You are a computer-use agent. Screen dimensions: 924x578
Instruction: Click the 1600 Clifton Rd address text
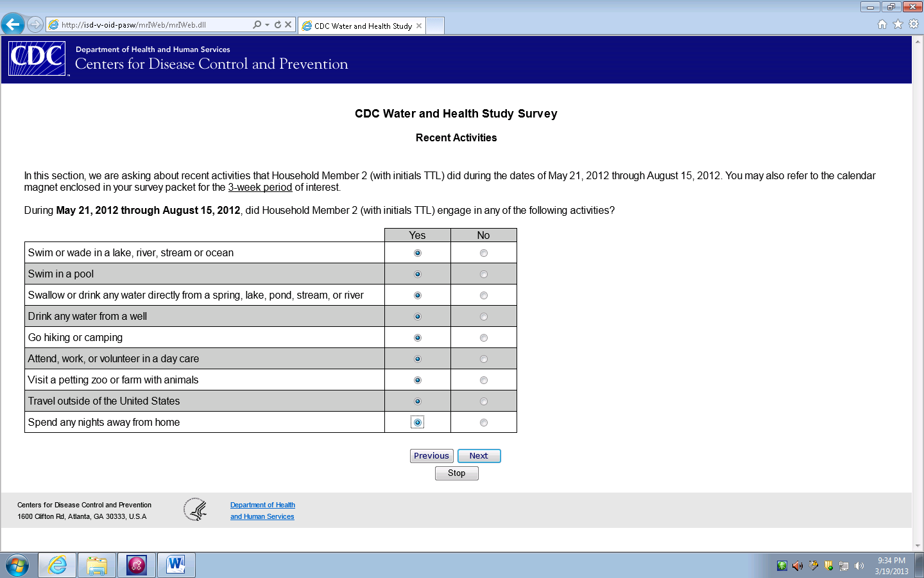82,516
